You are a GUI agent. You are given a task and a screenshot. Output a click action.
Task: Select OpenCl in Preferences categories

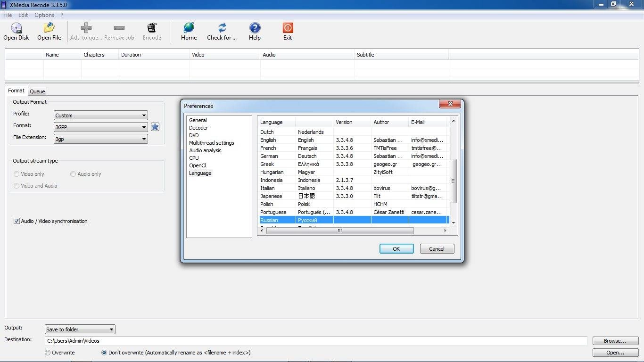pos(198,165)
